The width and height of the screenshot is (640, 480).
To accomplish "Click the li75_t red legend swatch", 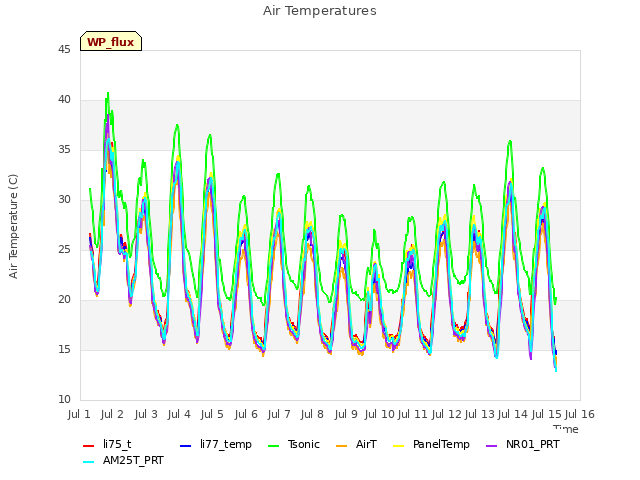I will 89,446.
